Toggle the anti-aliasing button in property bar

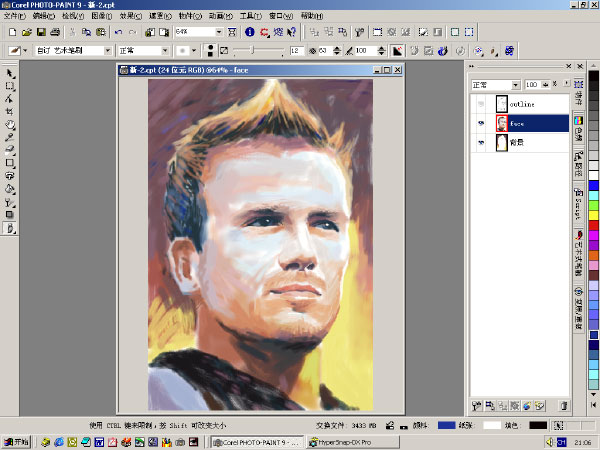coord(397,51)
